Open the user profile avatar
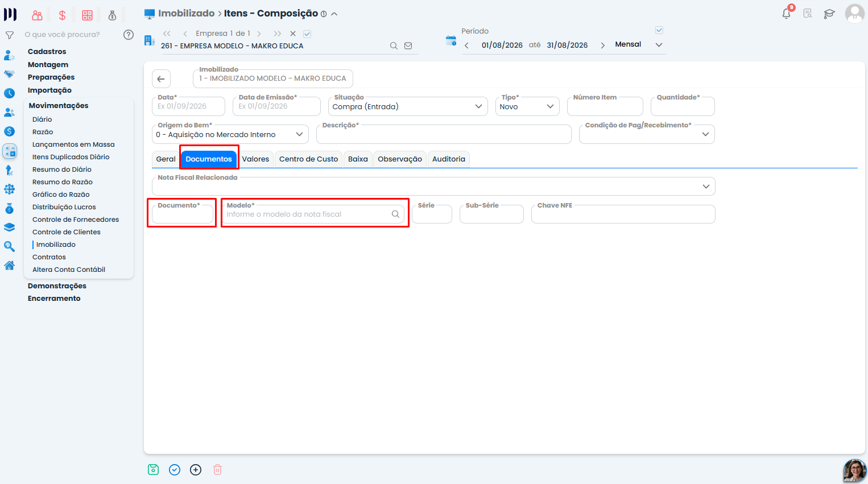The height and width of the screenshot is (484, 868). (x=855, y=14)
